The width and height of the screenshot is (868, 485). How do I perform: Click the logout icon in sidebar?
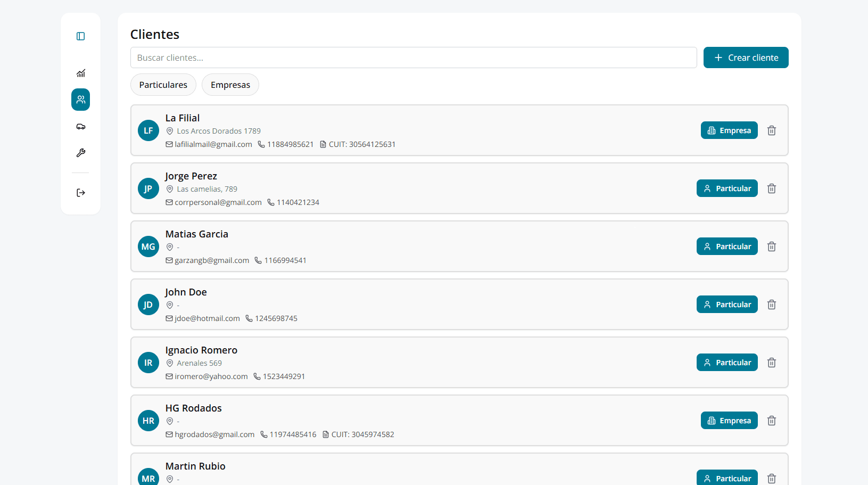[81, 193]
